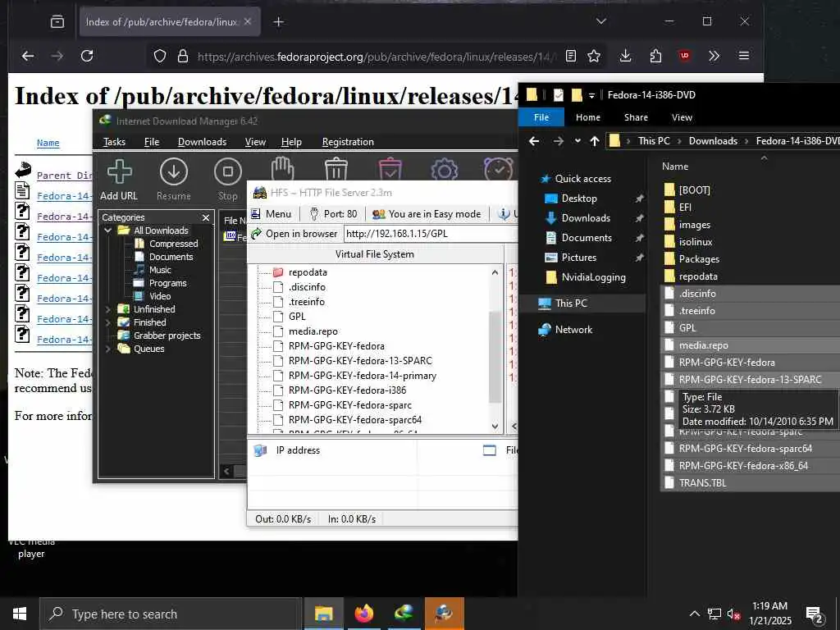840x630 pixels.
Task: Open Firefox downloads arrow icon
Action: pos(625,56)
